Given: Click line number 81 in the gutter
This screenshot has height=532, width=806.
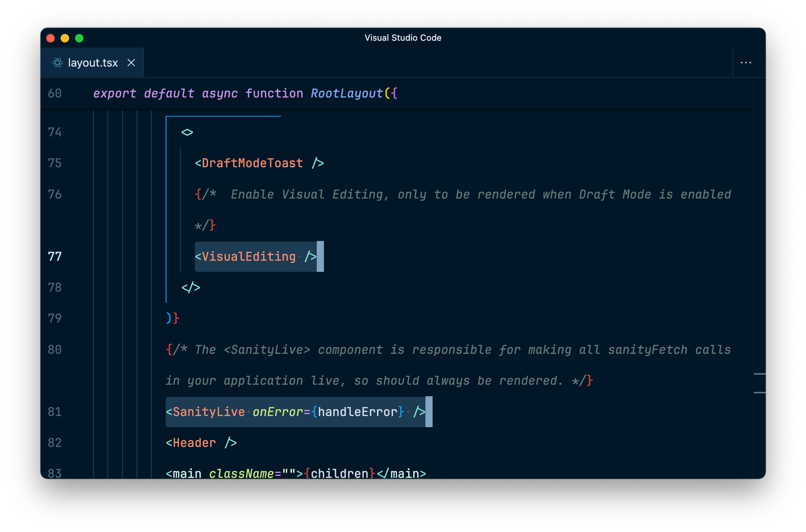Looking at the screenshot, I should click(55, 412).
